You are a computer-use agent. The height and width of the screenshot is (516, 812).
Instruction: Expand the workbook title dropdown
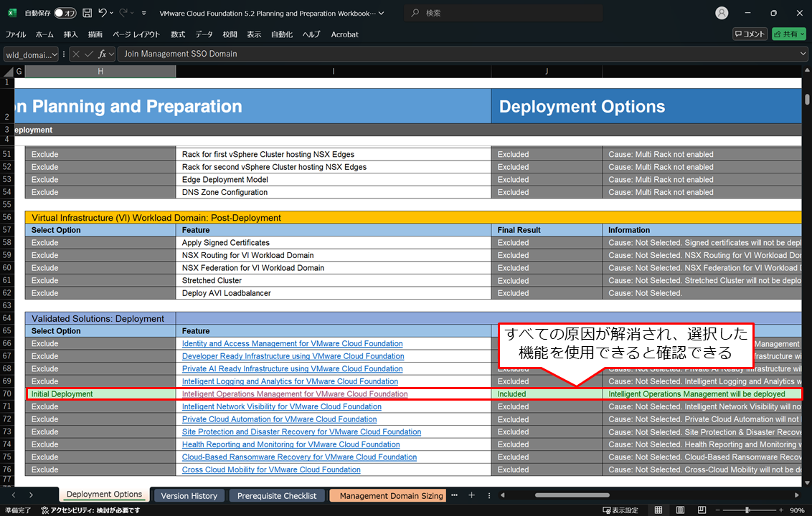382,13
